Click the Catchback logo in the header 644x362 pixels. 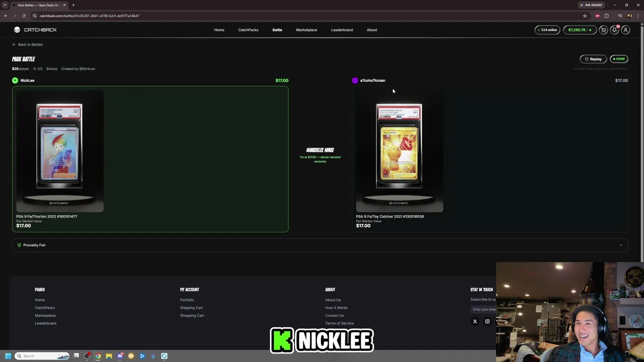point(35,30)
